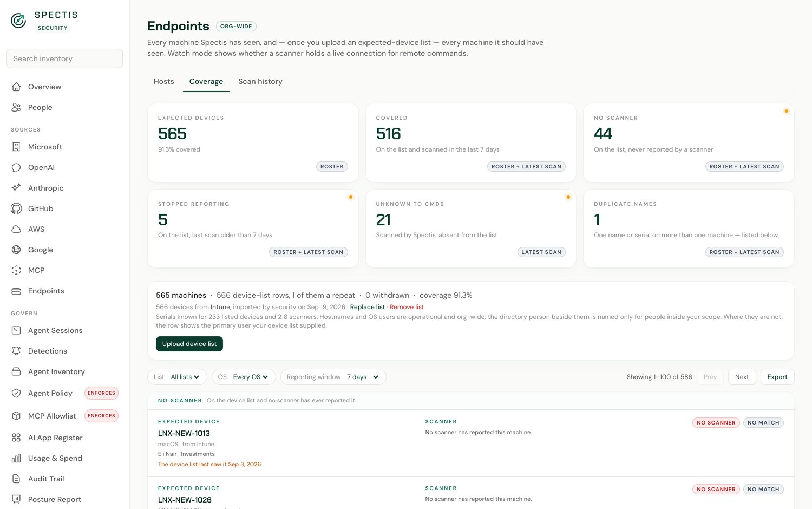Viewport: 812px width, 509px height.
Task: Click the Replace list link
Action: [368, 307]
